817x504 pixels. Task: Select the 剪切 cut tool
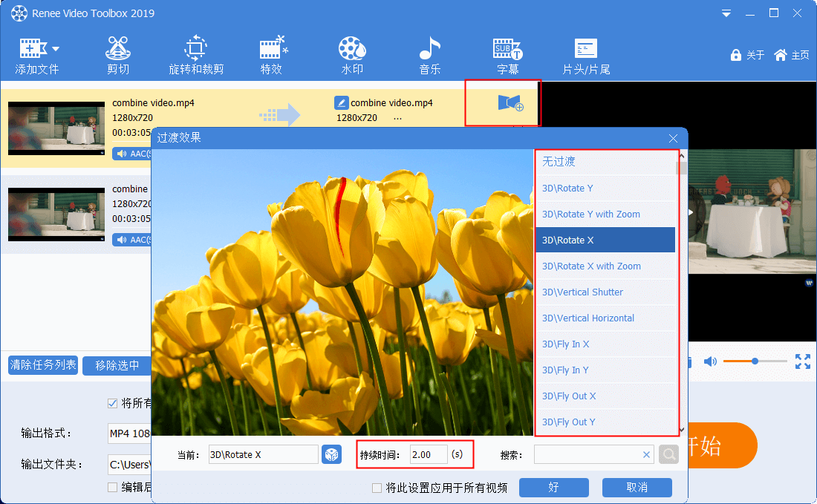pos(118,56)
